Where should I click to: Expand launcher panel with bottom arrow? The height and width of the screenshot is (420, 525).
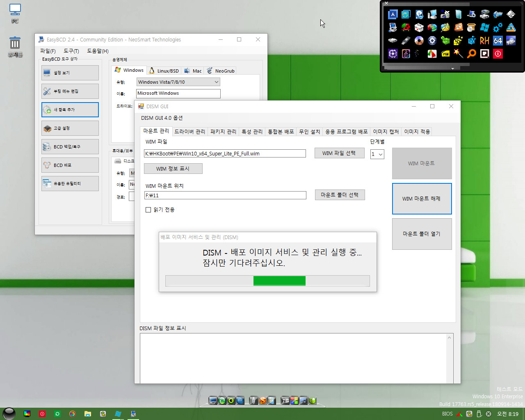[452, 68]
